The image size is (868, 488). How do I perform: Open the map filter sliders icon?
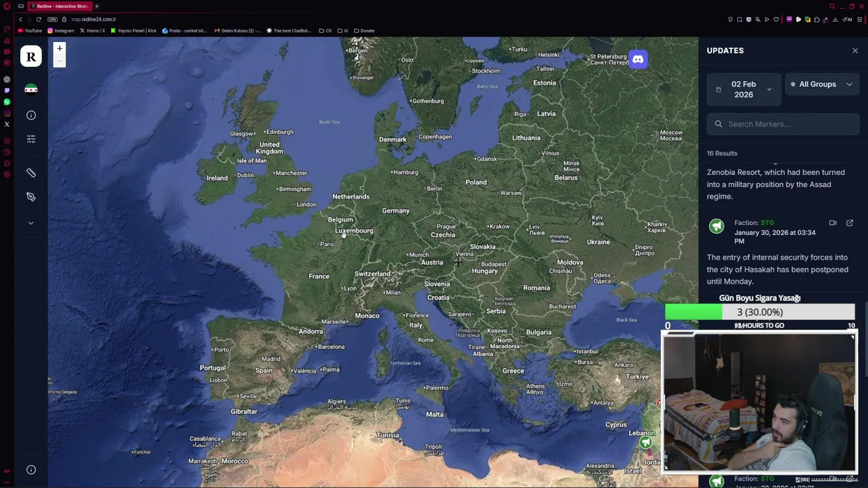pyautogui.click(x=31, y=139)
